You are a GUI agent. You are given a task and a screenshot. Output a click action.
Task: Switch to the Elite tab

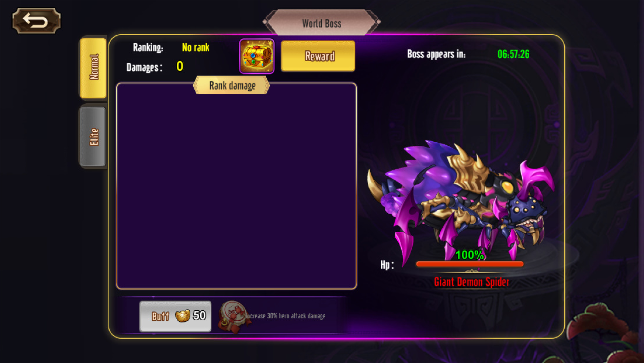tap(93, 137)
